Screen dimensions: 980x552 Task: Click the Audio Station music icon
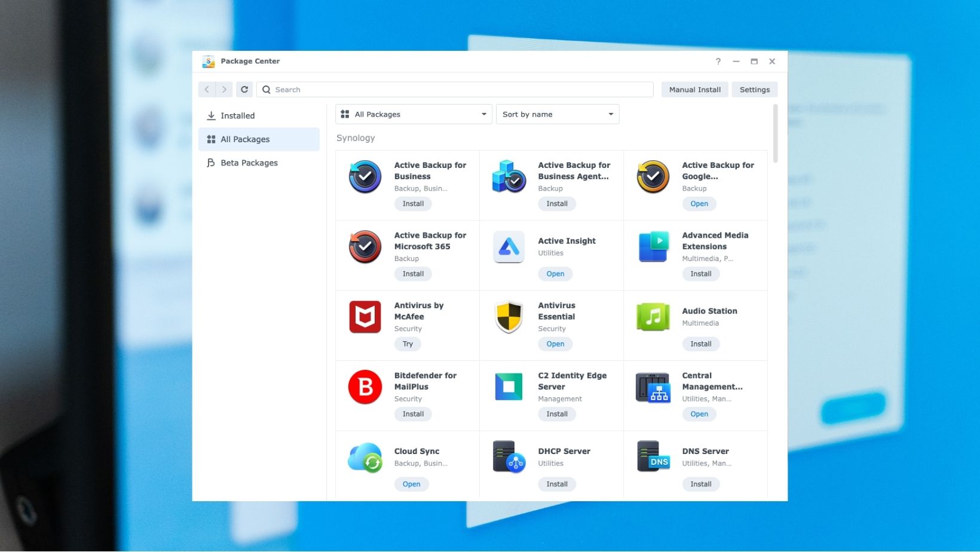(653, 317)
